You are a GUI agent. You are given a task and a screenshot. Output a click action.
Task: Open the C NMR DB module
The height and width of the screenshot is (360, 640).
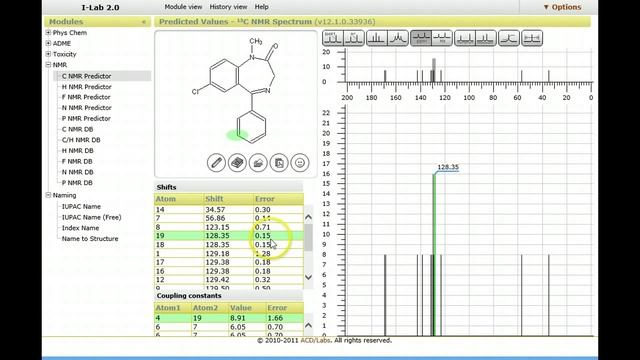click(78, 129)
